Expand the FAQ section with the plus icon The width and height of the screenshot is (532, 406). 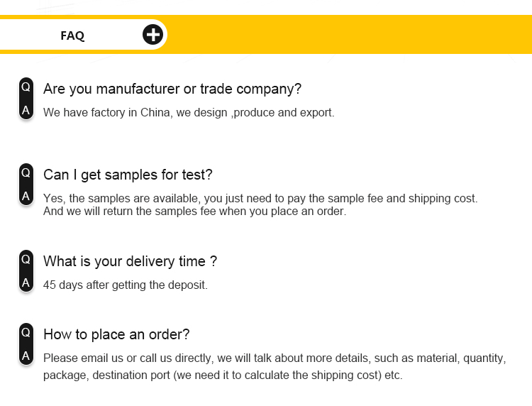[153, 34]
